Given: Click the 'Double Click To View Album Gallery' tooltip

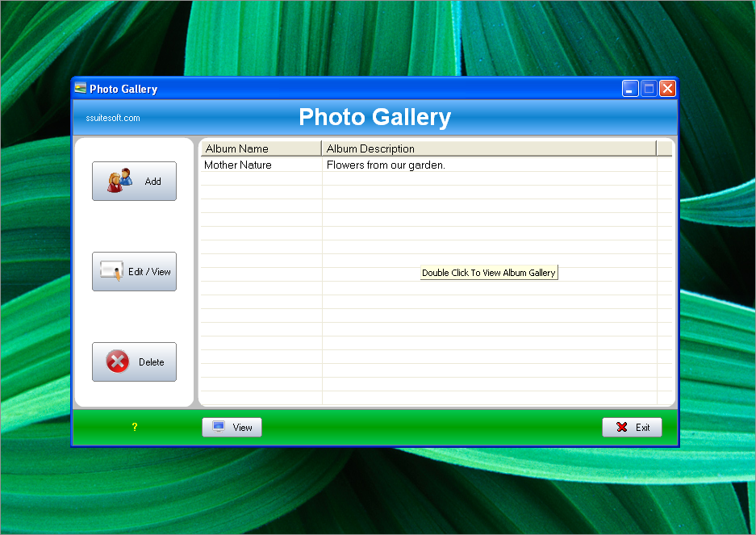Looking at the screenshot, I should (489, 273).
